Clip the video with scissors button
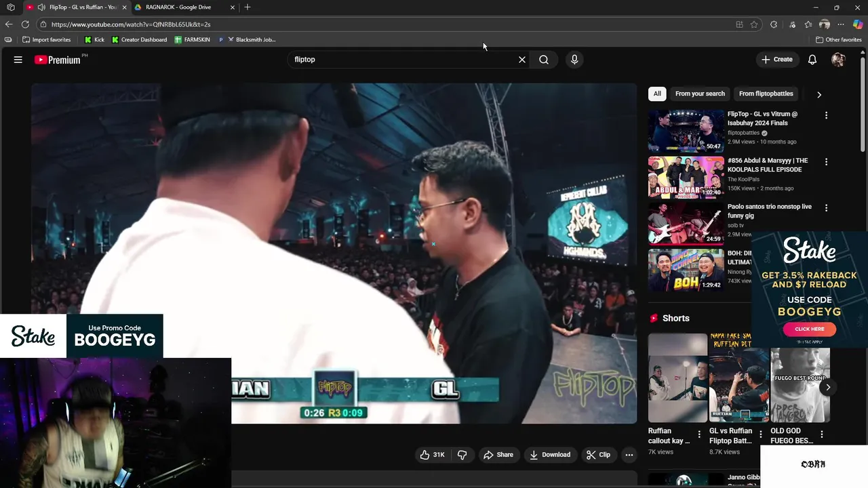This screenshot has width=868, height=488. tap(598, 455)
